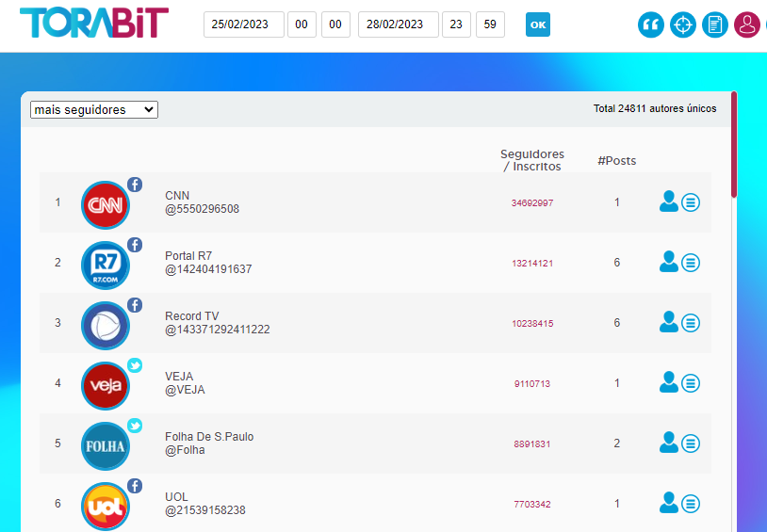Open the crosshair target icon in the header
767x532 pixels.
683,24
